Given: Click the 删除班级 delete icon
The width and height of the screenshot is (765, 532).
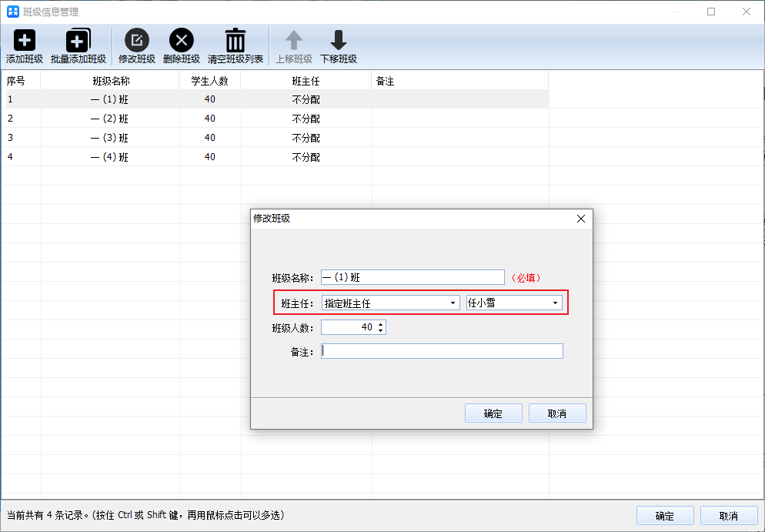Looking at the screenshot, I should tap(182, 40).
